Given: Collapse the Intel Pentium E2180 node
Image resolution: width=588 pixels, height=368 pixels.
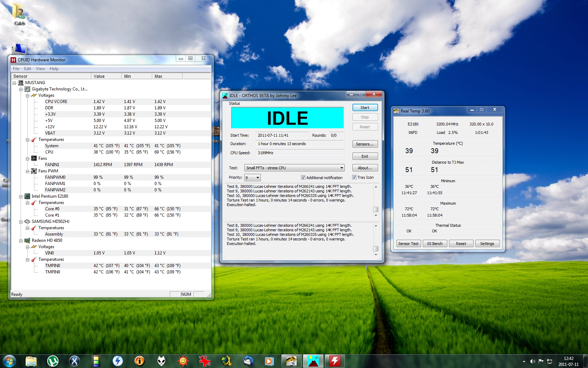Looking at the screenshot, I should tap(21, 197).
